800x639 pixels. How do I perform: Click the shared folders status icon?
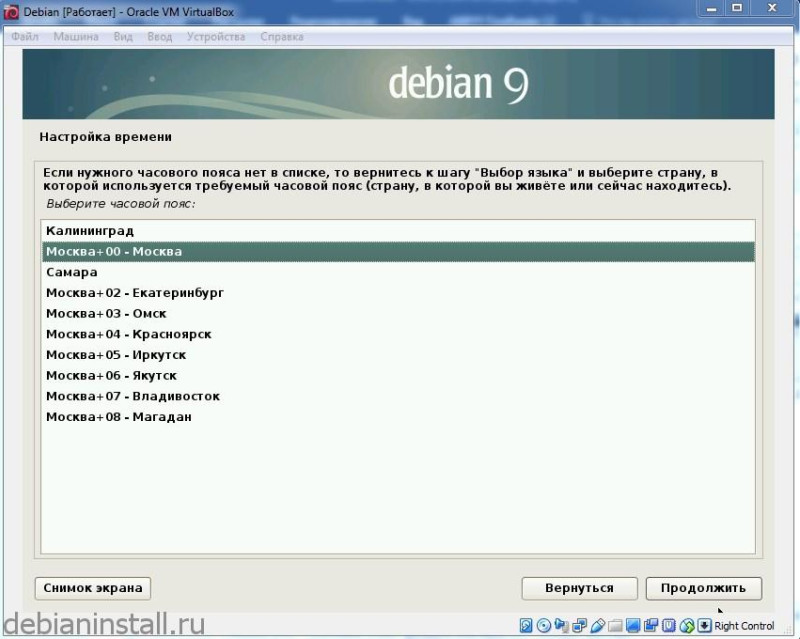[615, 625]
